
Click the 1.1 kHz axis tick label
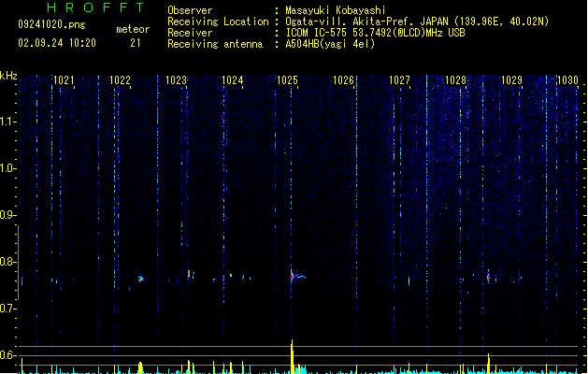pos(8,122)
